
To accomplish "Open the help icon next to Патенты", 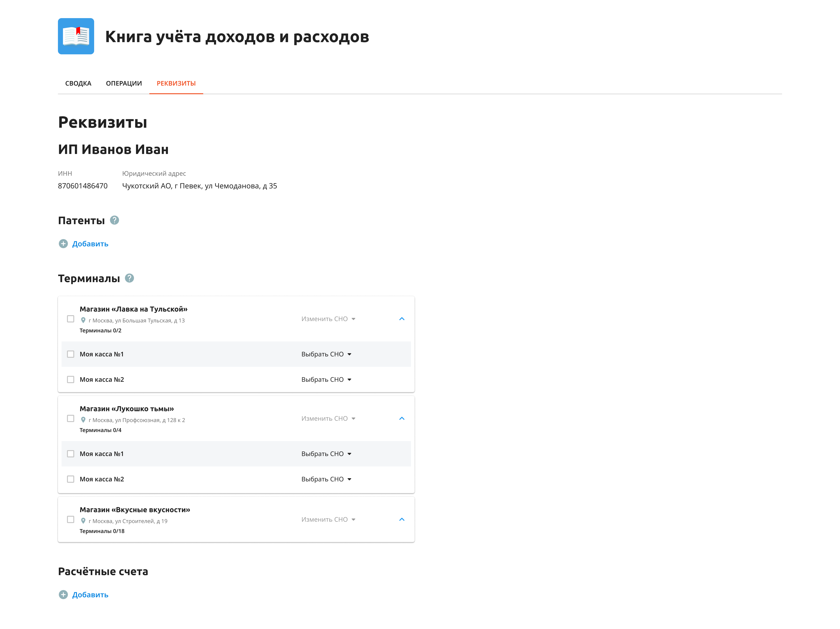I will tap(114, 220).
